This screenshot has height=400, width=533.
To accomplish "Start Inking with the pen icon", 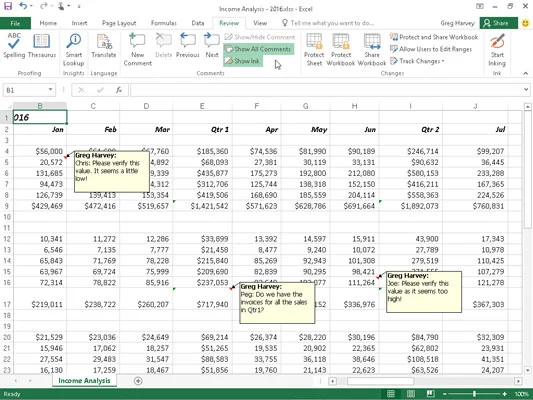I will pos(497,50).
